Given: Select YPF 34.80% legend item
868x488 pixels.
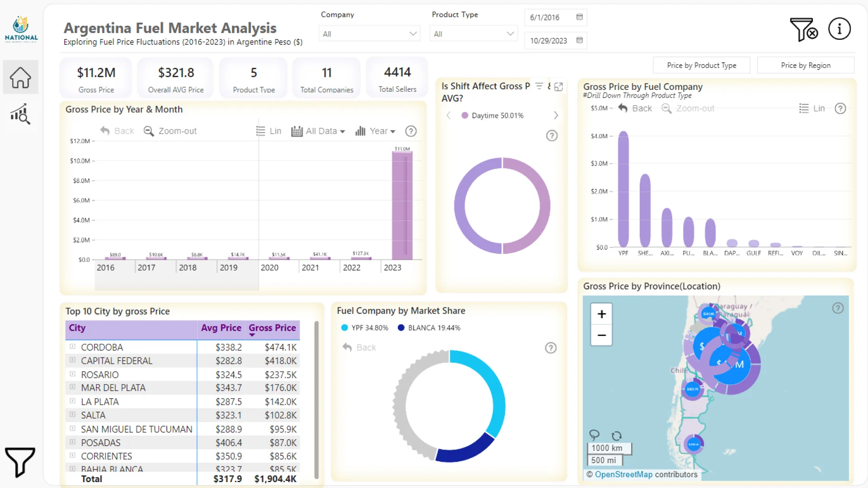Looking at the screenshot, I should click(x=365, y=328).
